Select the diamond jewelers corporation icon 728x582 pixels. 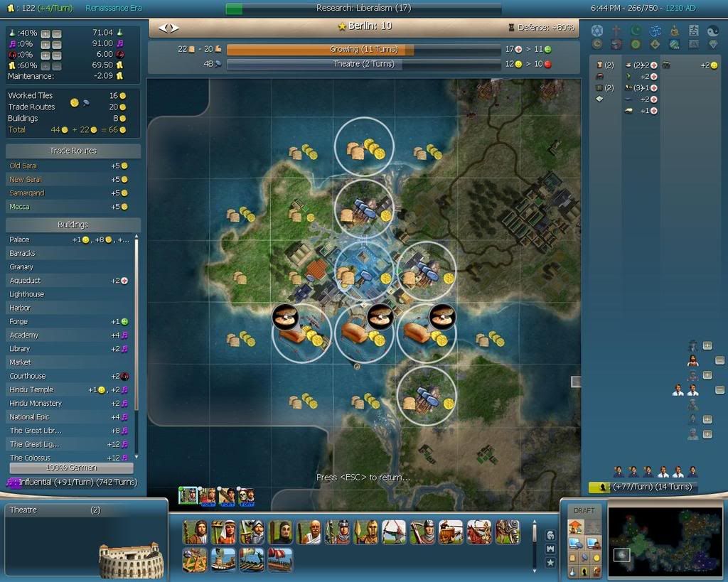[712, 44]
